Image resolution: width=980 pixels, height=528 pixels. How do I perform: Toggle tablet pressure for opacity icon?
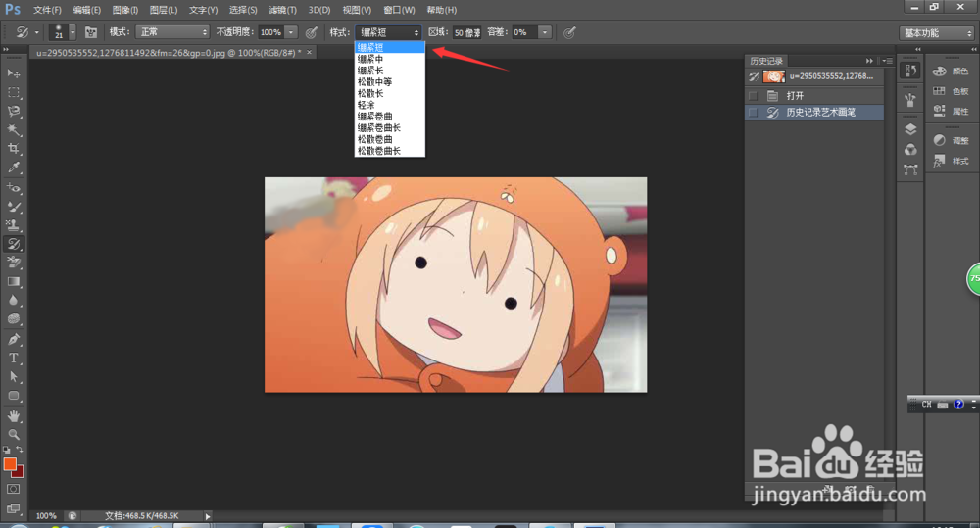click(x=312, y=32)
